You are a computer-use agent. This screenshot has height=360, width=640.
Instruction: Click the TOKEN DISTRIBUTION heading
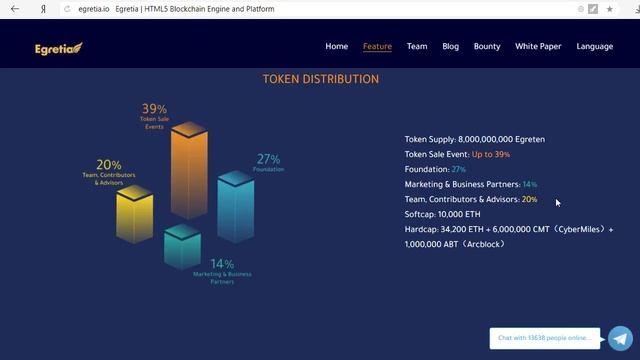(320, 79)
